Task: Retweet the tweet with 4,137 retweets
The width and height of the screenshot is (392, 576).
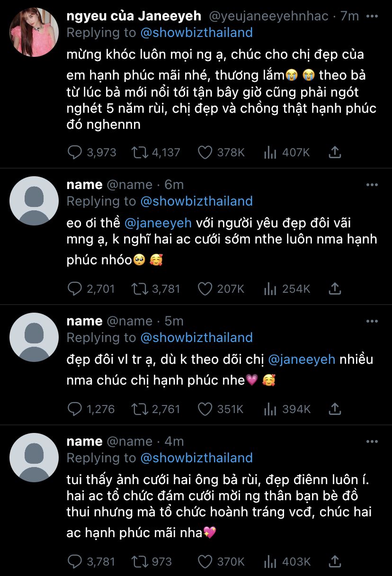Action: coord(140,153)
